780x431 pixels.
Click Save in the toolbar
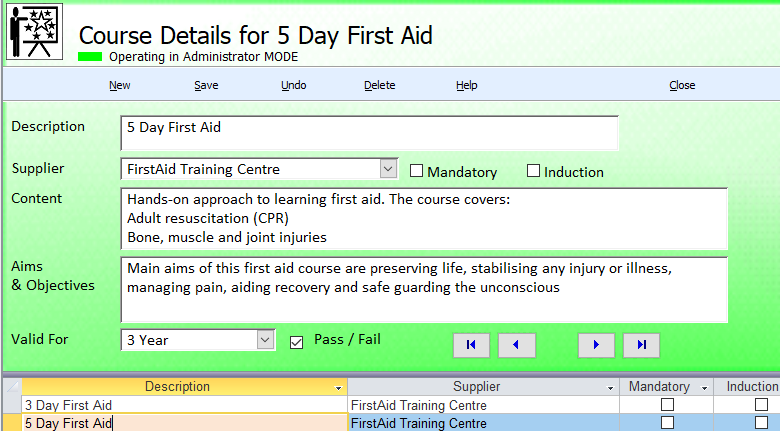(x=206, y=85)
